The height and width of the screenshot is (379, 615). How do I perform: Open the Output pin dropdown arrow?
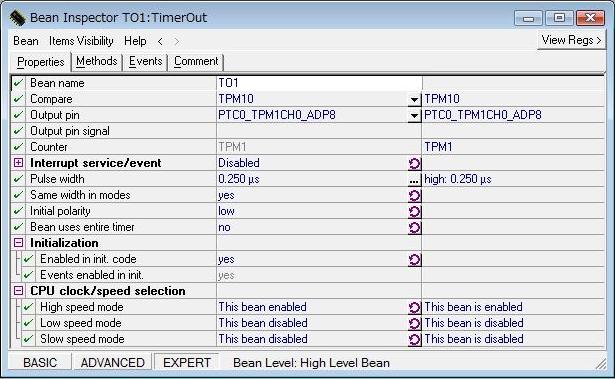tap(414, 116)
